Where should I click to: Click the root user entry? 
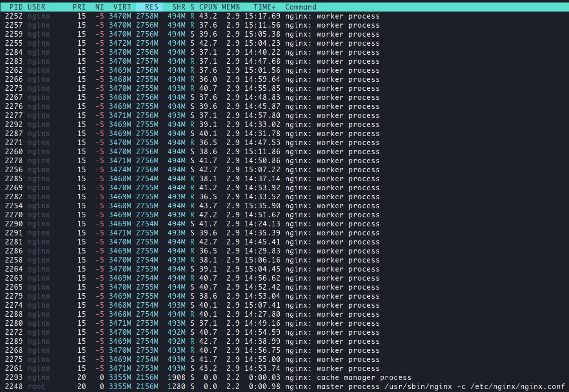(36, 386)
